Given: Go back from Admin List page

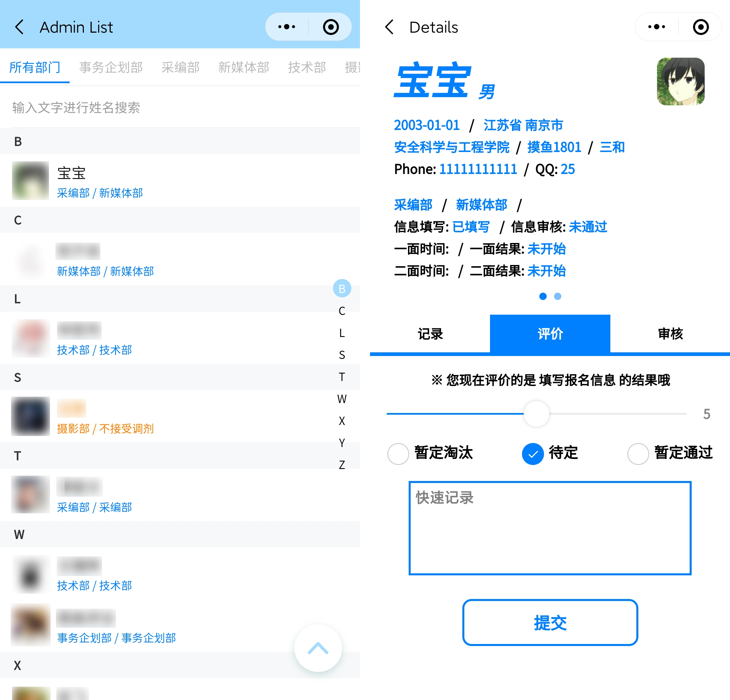Looking at the screenshot, I should (x=19, y=27).
